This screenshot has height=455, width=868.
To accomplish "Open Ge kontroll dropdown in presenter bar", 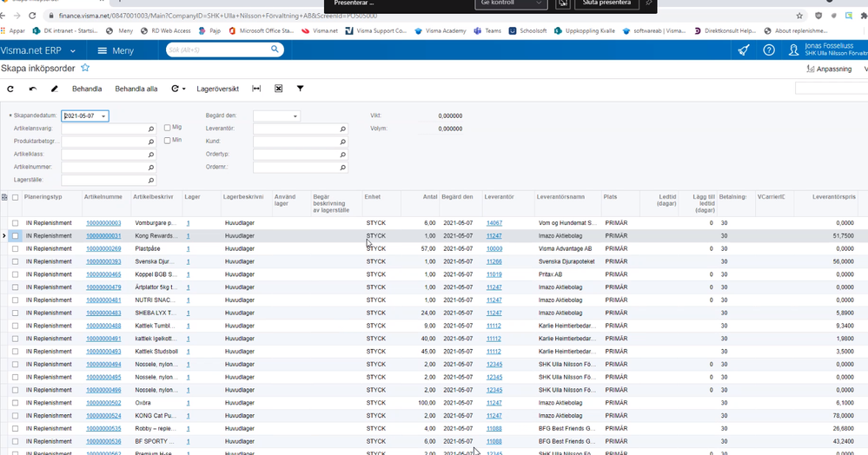I will coord(510,3).
